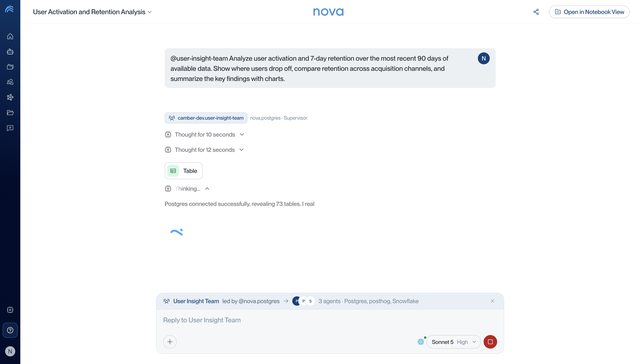Open the Table result chip
Viewport: 640px width, 364px height.
pyautogui.click(x=183, y=171)
